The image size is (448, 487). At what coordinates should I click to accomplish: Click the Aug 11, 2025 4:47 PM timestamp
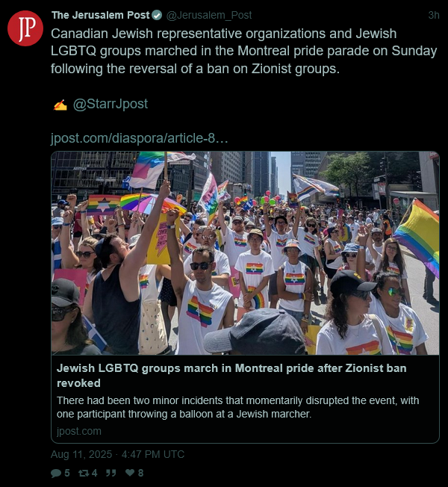(118, 454)
